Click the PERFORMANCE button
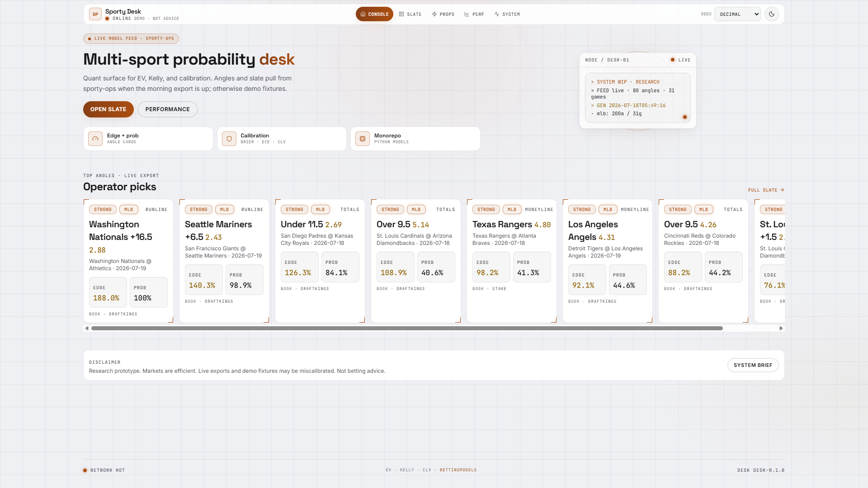 coord(168,109)
